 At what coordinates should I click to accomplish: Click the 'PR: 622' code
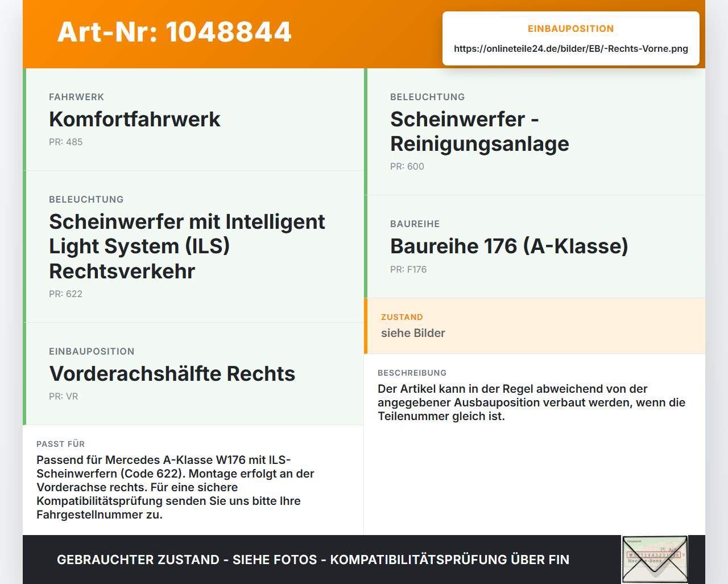tap(65, 294)
